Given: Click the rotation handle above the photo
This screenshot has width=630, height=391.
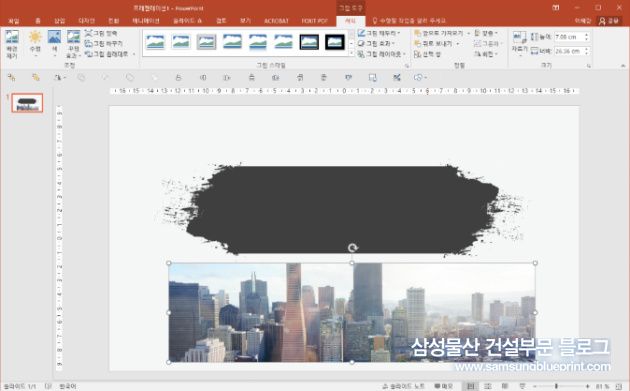Looking at the screenshot, I should 352,248.
